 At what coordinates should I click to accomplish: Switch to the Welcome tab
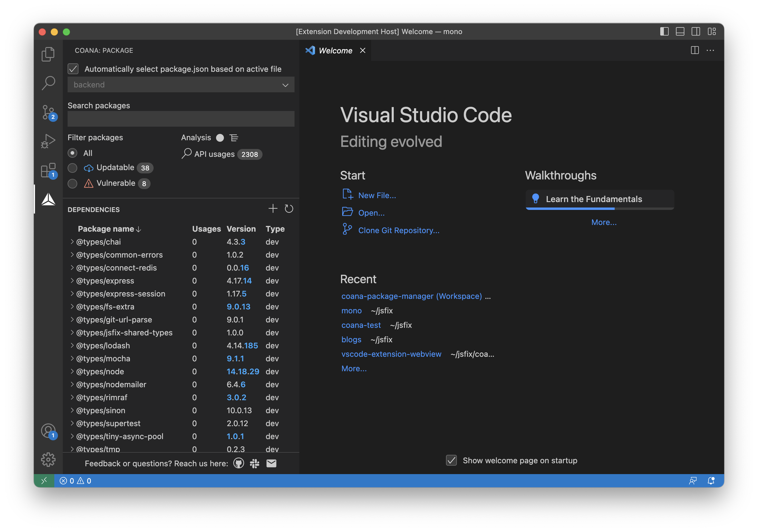(x=335, y=50)
